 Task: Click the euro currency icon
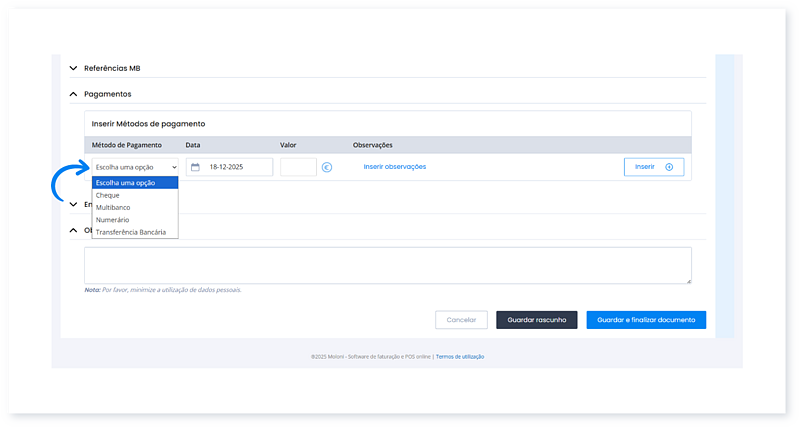click(327, 167)
